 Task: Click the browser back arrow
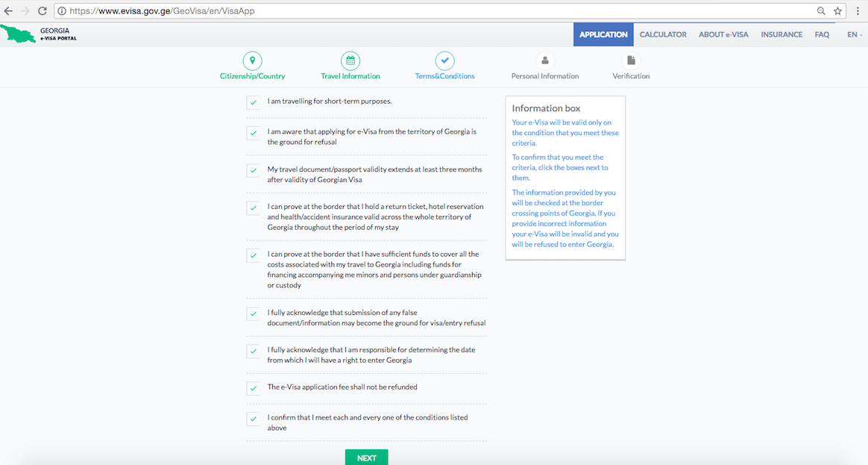click(8, 11)
